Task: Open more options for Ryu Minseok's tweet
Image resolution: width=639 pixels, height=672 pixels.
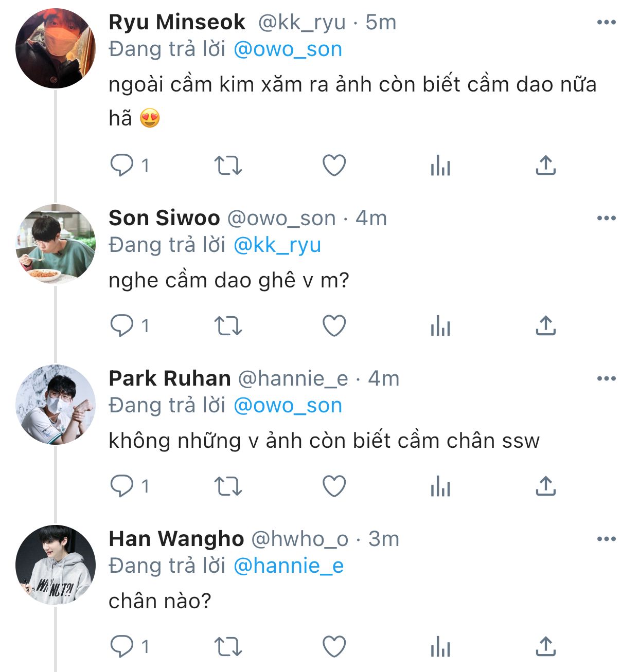Action: (x=606, y=22)
